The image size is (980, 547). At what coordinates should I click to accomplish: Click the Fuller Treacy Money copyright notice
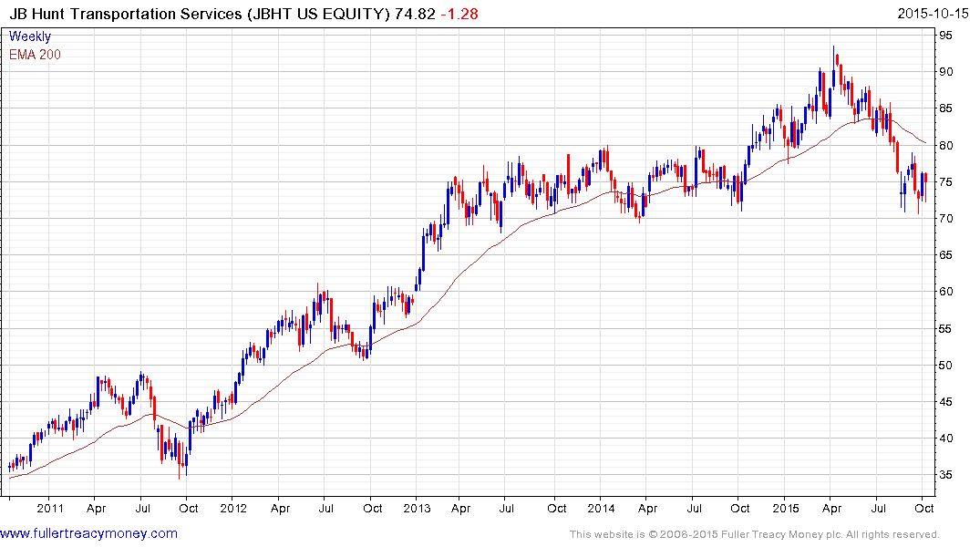point(754,534)
